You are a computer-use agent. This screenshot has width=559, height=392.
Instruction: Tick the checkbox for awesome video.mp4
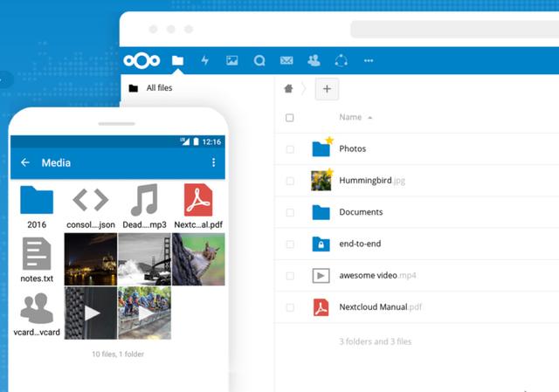pyautogui.click(x=290, y=276)
